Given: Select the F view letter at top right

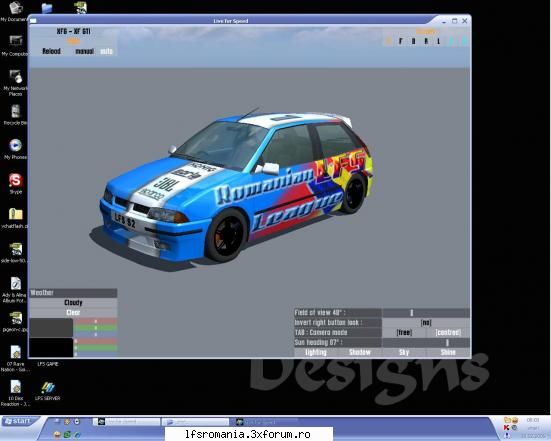Looking at the screenshot, I should click(x=401, y=41).
